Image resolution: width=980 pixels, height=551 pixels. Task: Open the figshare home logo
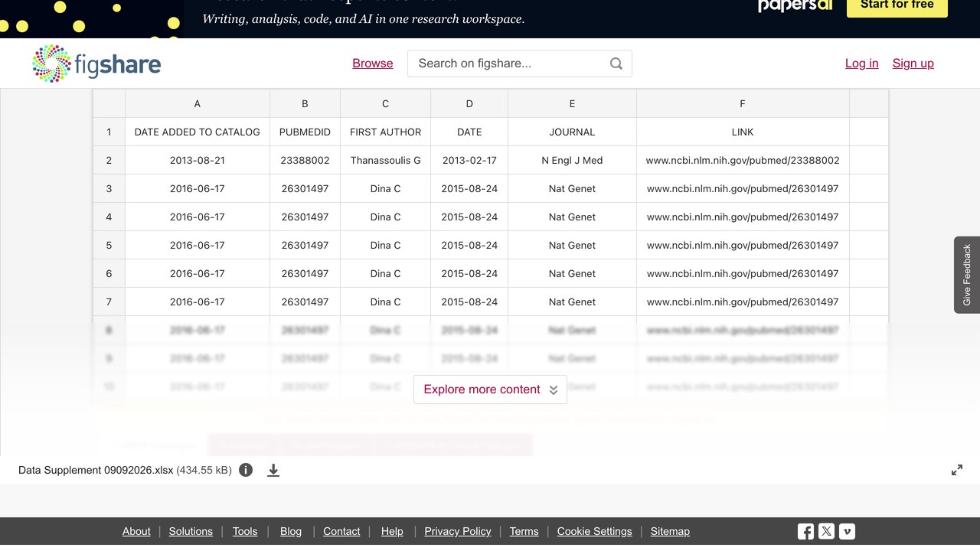[96, 64]
